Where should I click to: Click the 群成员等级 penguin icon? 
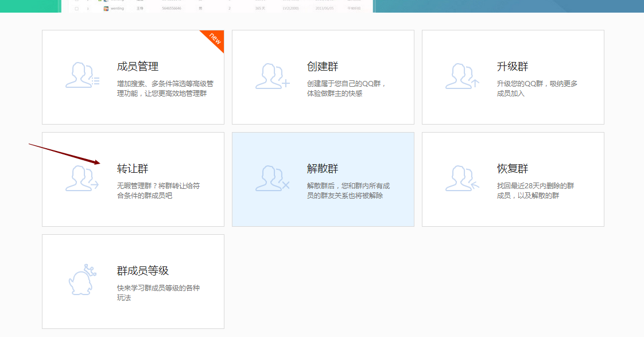tap(83, 280)
